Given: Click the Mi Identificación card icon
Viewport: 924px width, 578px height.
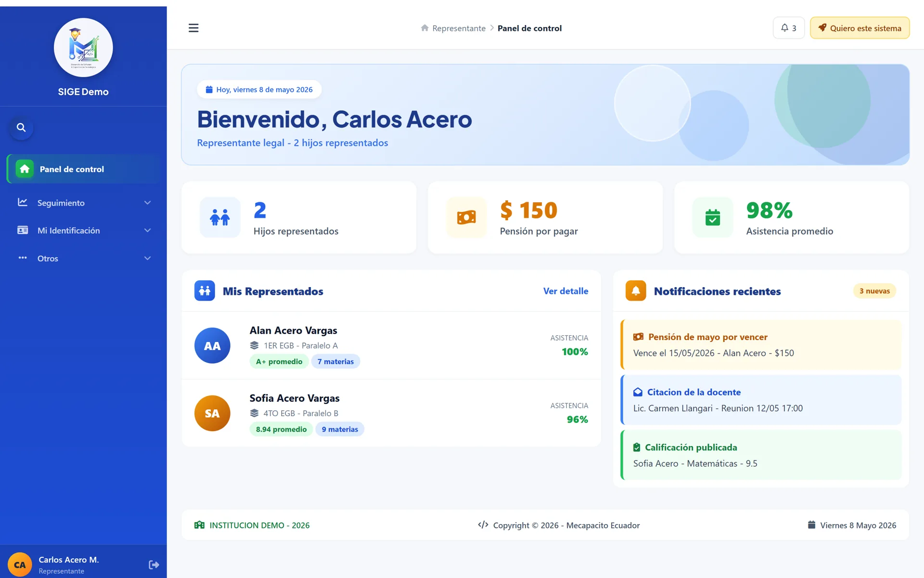Looking at the screenshot, I should [x=23, y=230].
